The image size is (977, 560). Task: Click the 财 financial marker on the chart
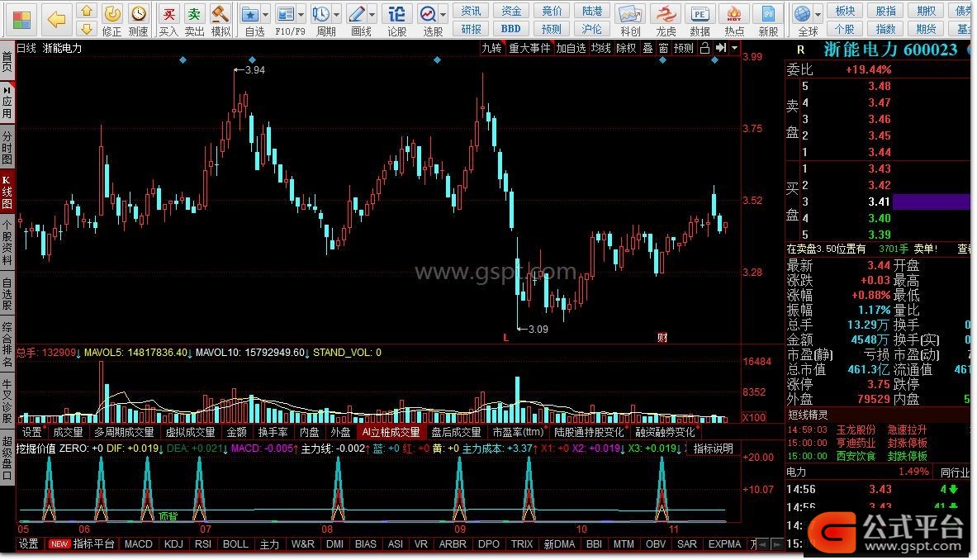662,337
